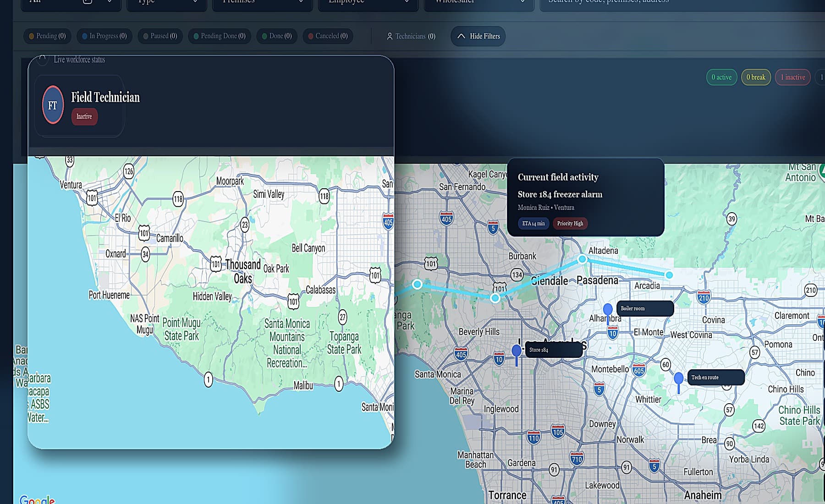This screenshot has height=504, width=825.
Task: Select the Canceled (0) filter chip
Action: [327, 36]
